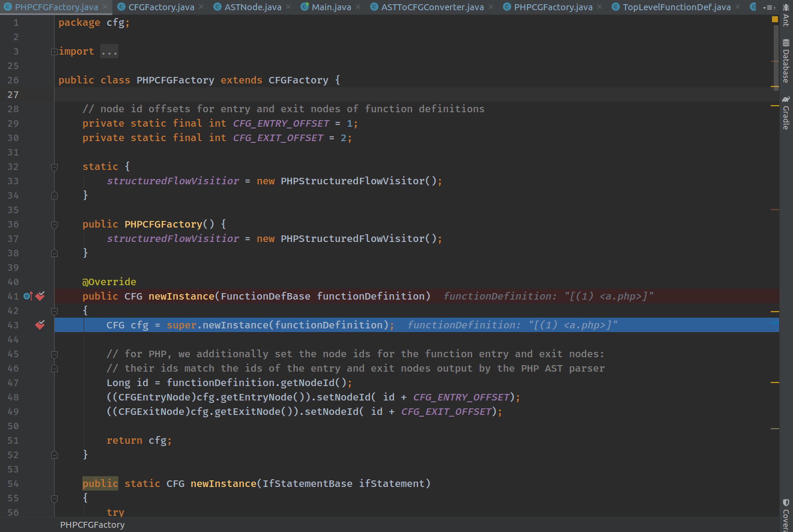The width and height of the screenshot is (793, 532).
Task: Click the overriding method gutter icon on line 41
Action: pyautogui.click(x=28, y=296)
